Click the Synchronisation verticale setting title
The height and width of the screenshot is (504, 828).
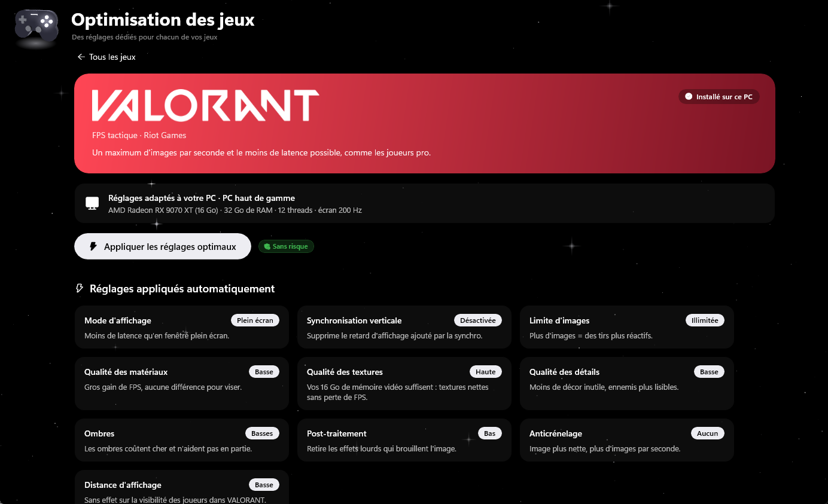pos(354,320)
